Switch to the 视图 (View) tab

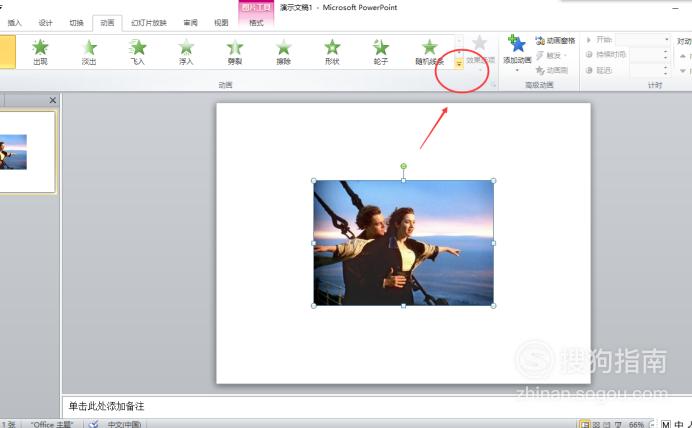click(221, 23)
